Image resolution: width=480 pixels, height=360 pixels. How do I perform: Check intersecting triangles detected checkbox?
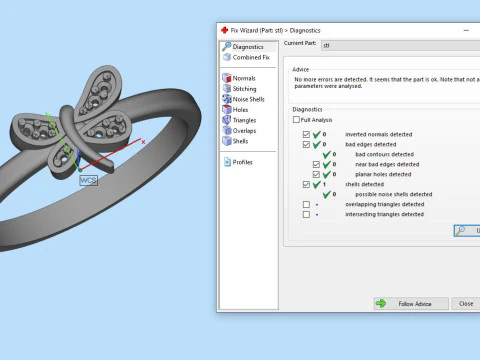click(x=306, y=214)
